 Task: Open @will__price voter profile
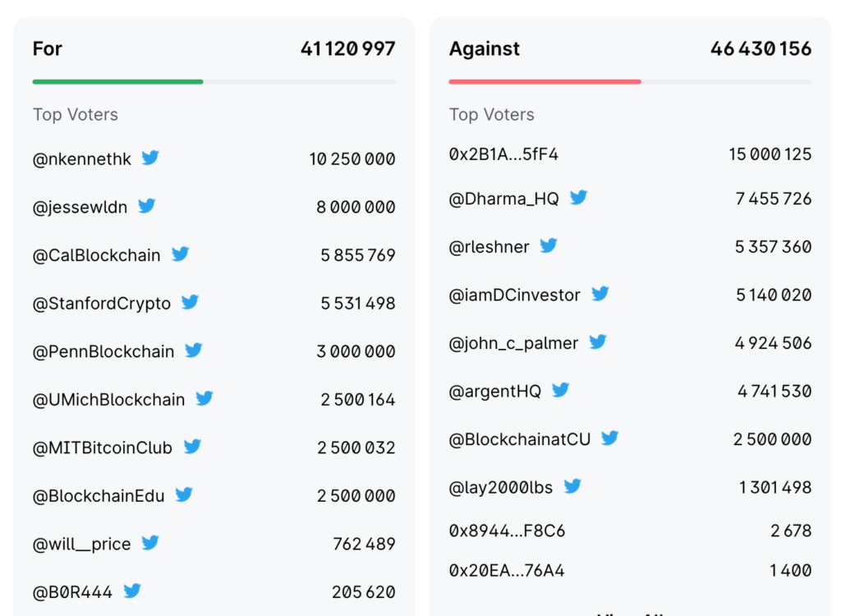[81, 544]
